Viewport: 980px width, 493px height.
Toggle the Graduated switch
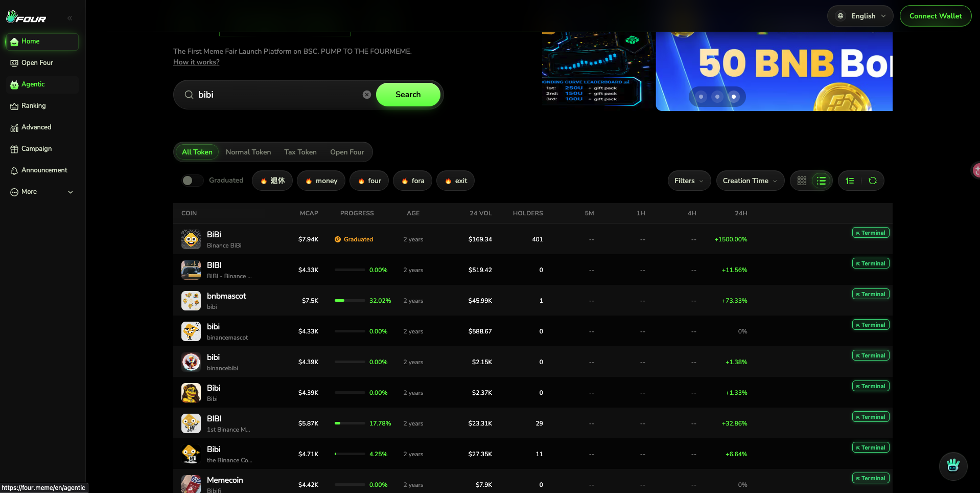coord(192,181)
